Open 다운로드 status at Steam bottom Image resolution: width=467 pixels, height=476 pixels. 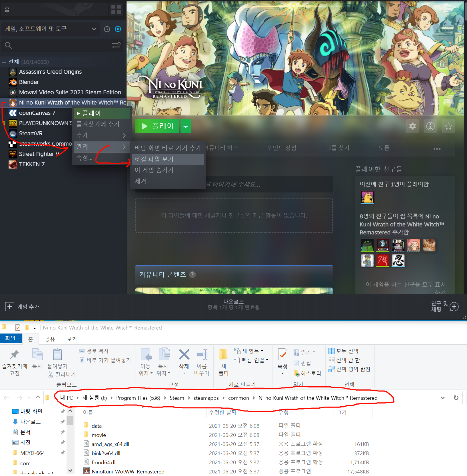233,304
